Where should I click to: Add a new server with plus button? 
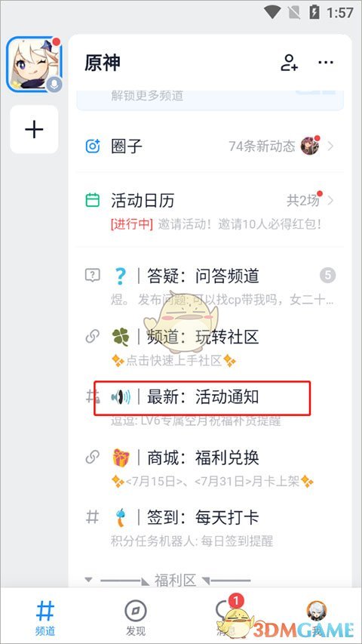[x=34, y=129]
